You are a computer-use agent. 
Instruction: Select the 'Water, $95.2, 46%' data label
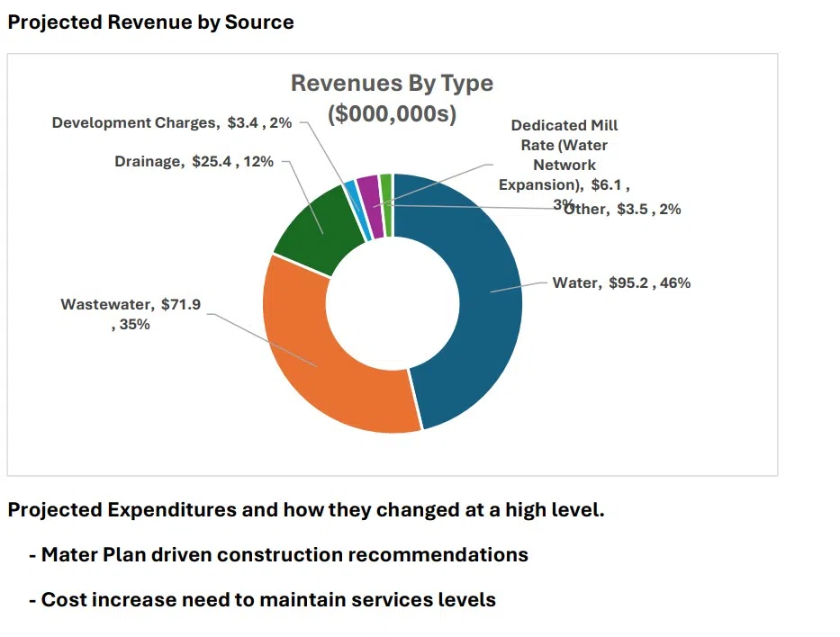click(x=621, y=283)
